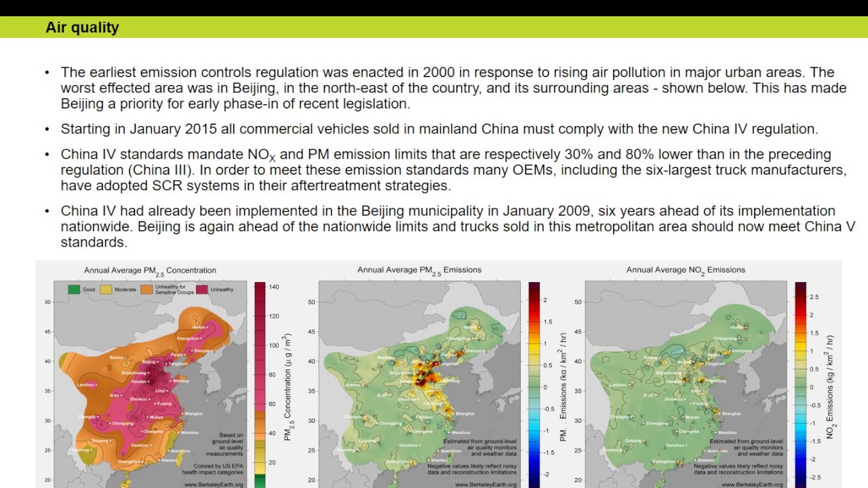
Task: Click 'Harbin' on the PM2.5 Concentration map
Action: coord(199,327)
